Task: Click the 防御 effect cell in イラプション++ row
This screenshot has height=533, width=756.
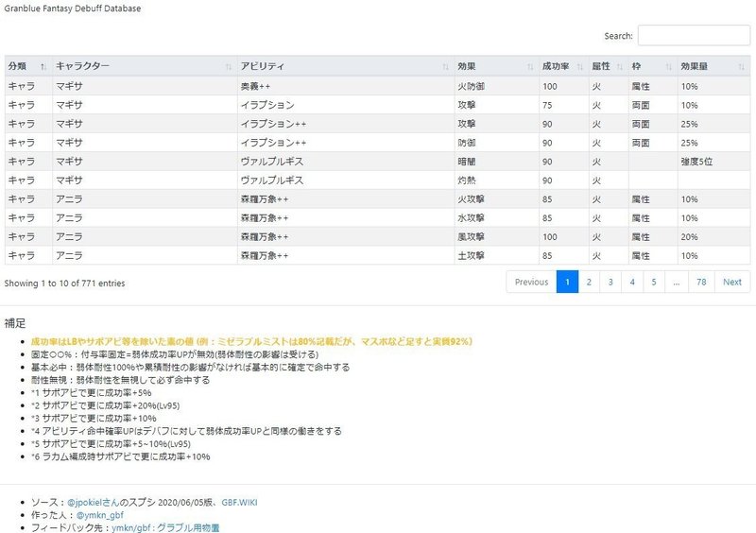Action: click(496, 143)
